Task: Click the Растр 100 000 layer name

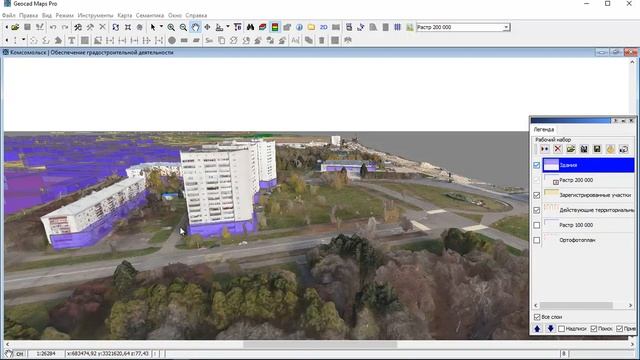Action: click(576, 225)
